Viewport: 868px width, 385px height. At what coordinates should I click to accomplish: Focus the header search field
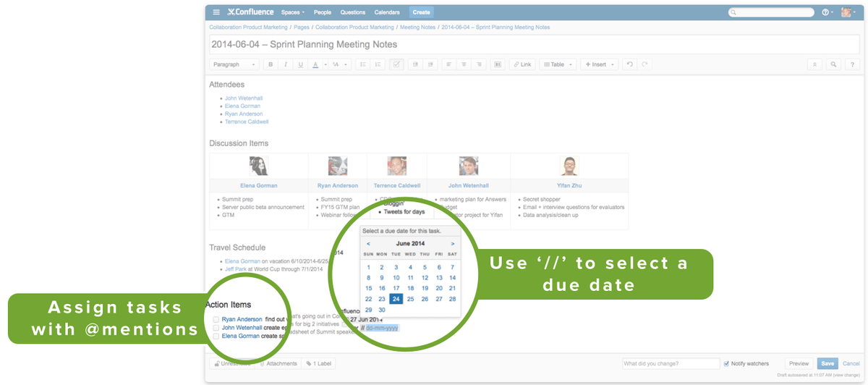(772, 12)
